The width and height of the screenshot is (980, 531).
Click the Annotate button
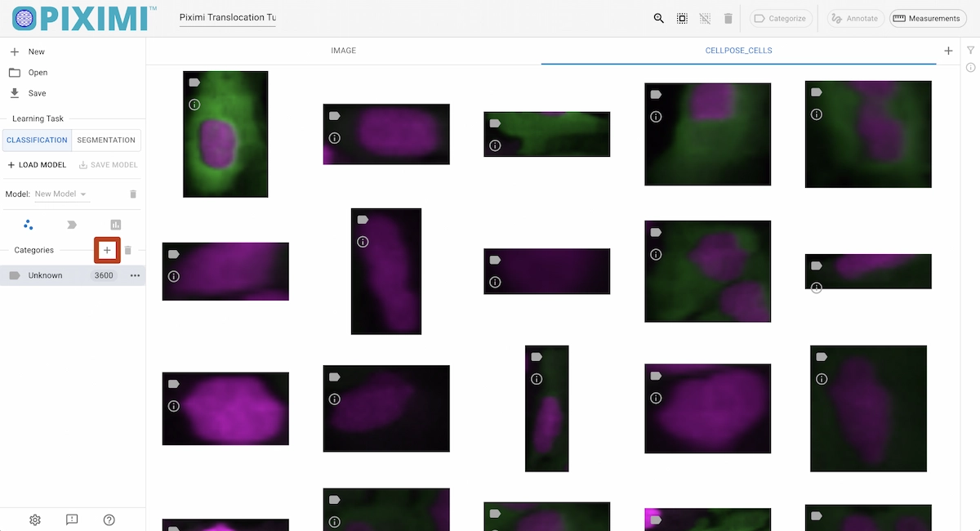click(855, 18)
